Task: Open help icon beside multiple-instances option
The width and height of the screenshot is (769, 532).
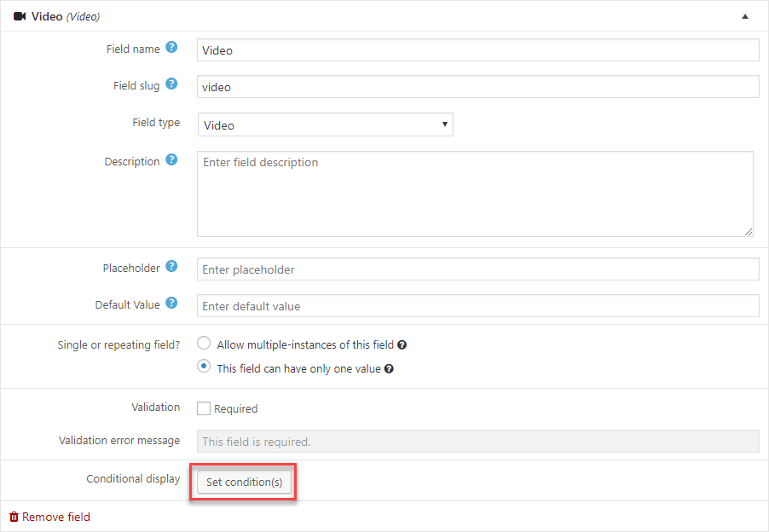Action: pos(402,345)
